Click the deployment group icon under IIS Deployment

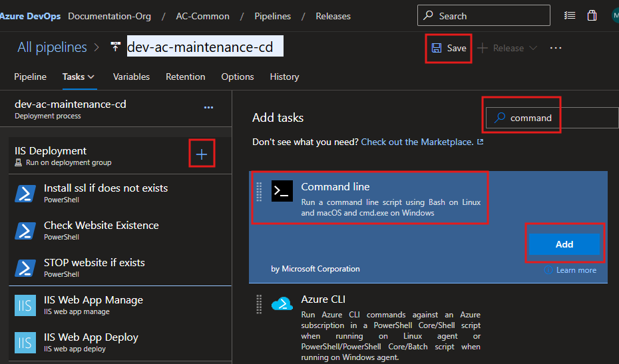pos(18,162)
